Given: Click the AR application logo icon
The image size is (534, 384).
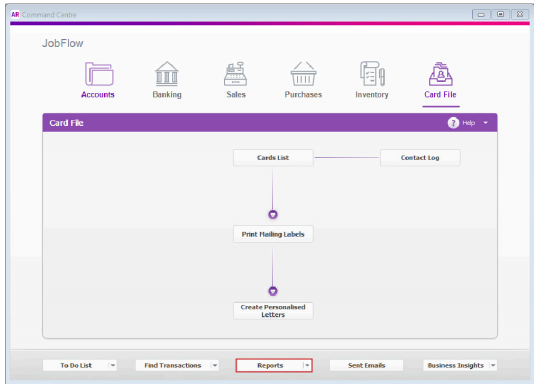Looking at the screenshot, I should pos(15,15).
